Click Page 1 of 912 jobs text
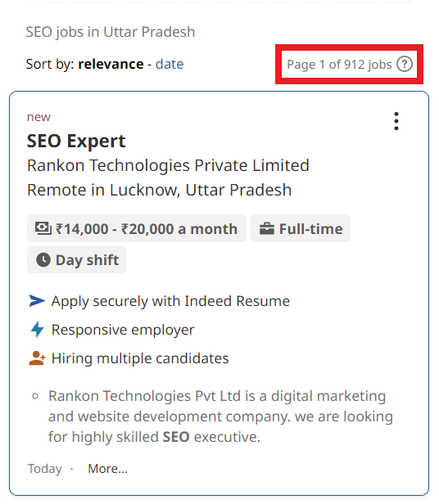 (x=339, y=65)
